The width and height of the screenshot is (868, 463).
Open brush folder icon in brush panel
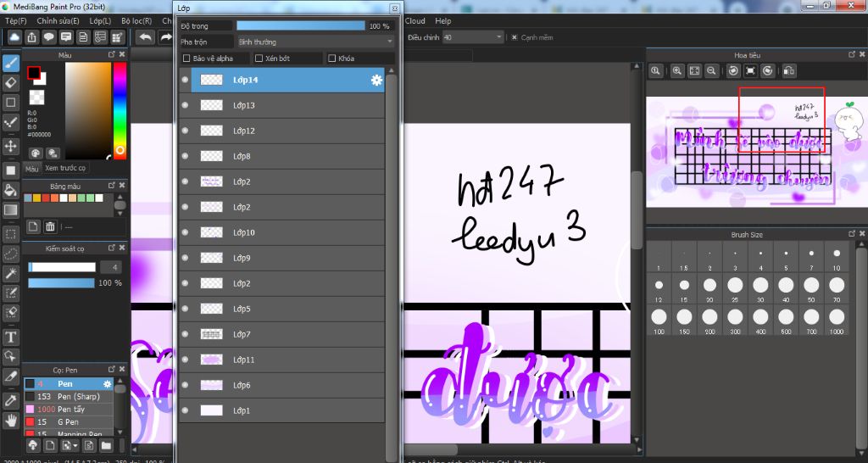[106, 444]
